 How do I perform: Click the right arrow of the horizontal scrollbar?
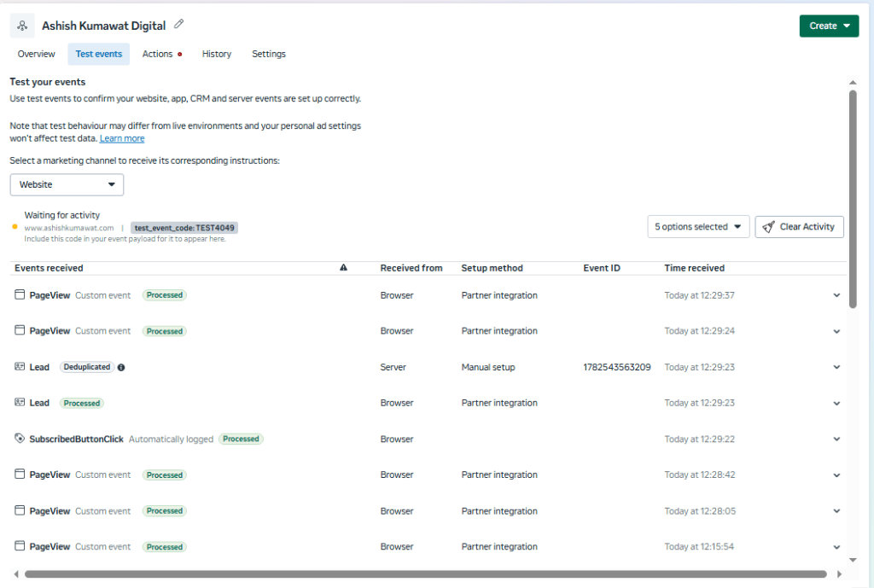coord(840,574)
